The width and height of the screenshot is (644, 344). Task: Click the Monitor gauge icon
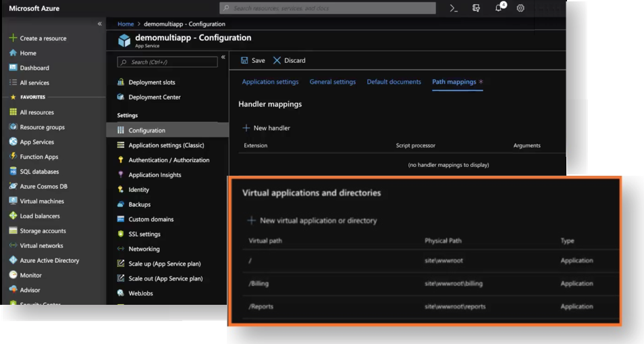tap(13, 274)
